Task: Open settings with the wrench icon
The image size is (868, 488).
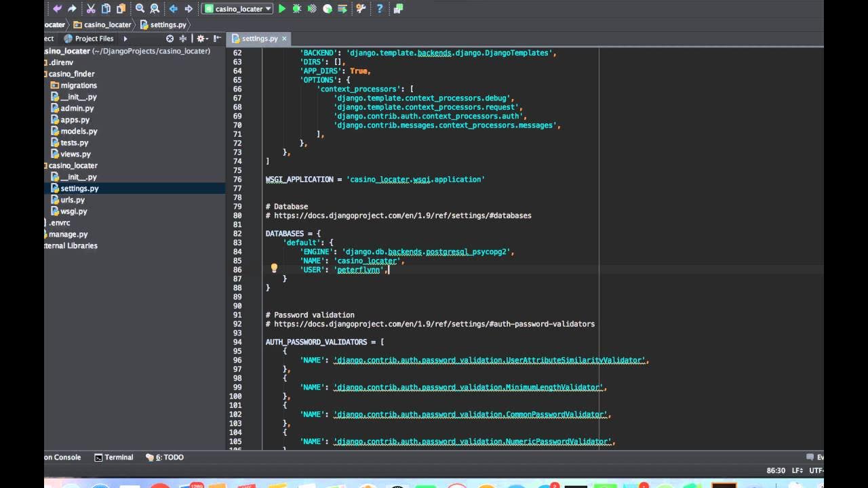Action: coord(361,9)
